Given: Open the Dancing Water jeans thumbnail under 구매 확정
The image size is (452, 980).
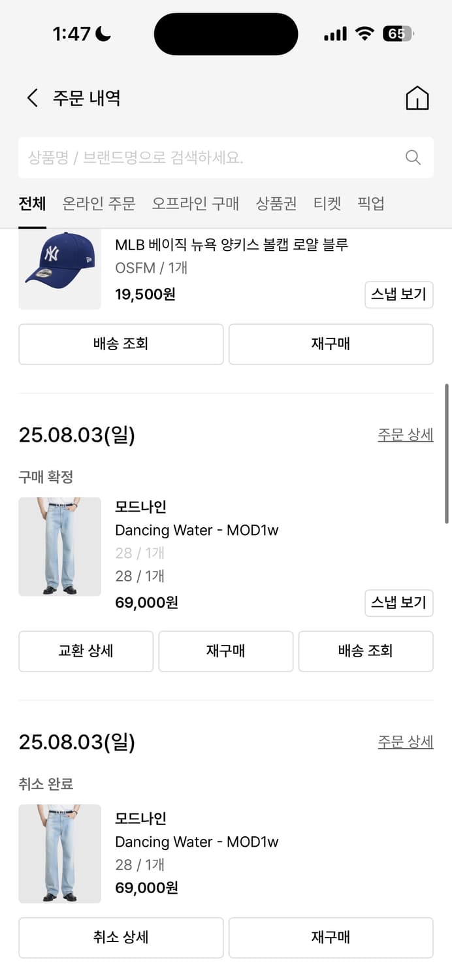Looking at the screenshot, I should pos(59,547).
